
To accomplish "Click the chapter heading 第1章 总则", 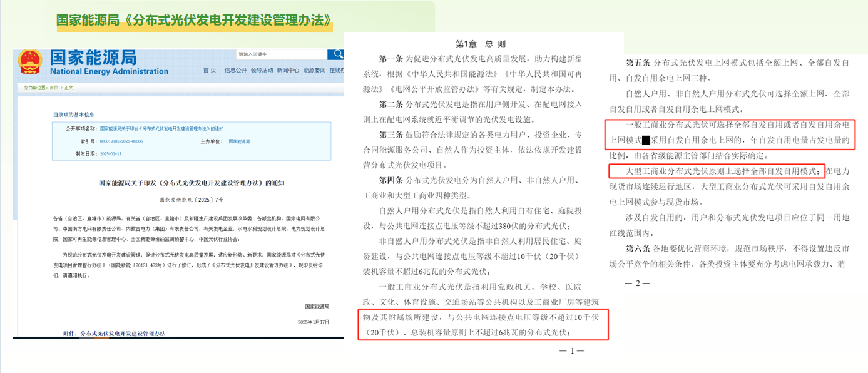I will 481,44.
